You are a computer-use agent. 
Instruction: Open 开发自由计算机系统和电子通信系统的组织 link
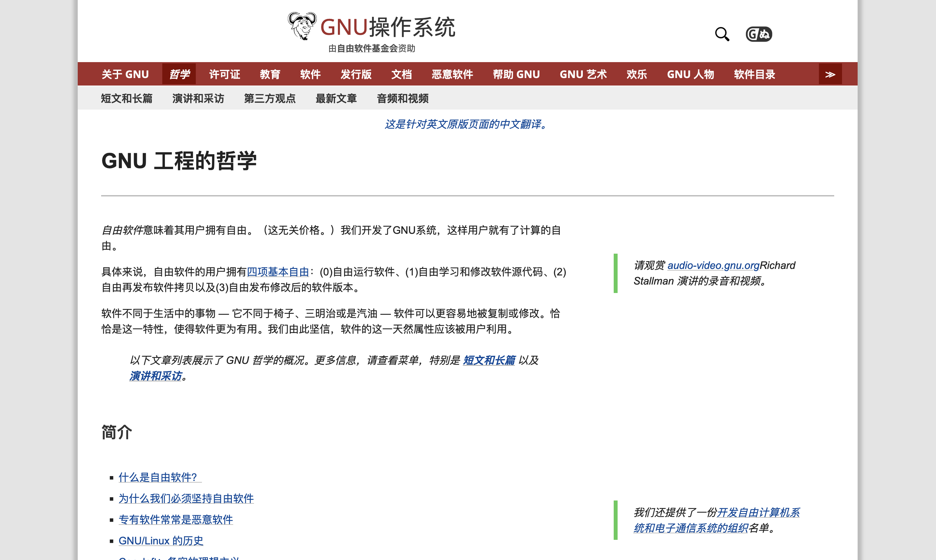716,520
